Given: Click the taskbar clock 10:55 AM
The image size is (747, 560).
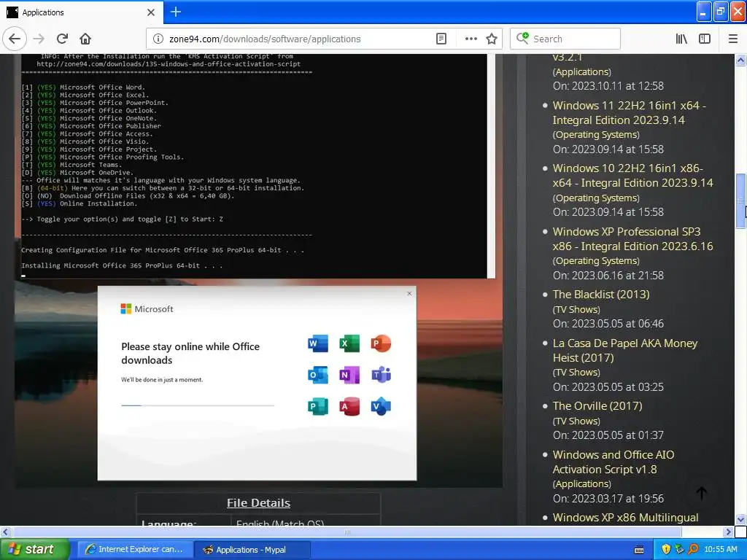Looking at the screenshot, I should point(720,549).
